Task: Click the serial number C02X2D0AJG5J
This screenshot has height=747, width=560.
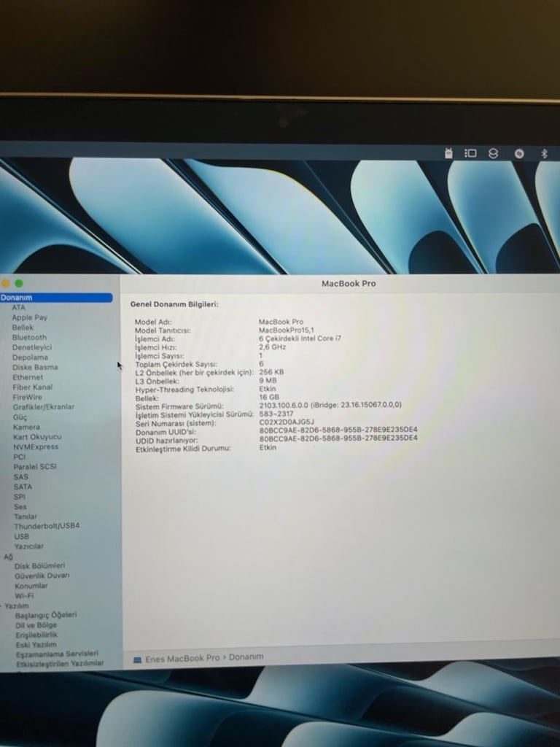Action: [287, 422]
